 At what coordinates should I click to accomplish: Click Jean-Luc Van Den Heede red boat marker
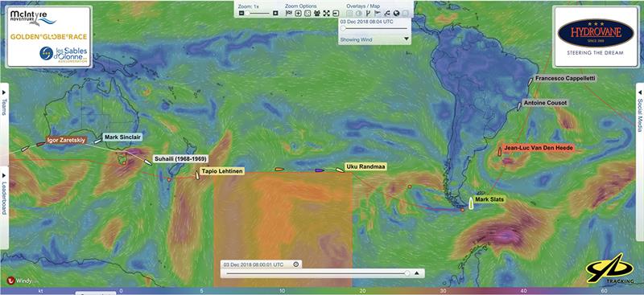(499, 151)
